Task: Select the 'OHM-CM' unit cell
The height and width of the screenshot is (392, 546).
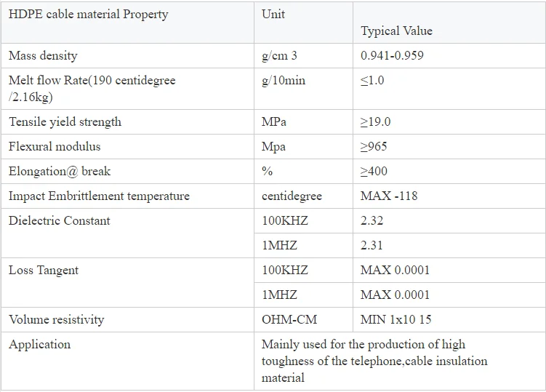Action: pos(289,319)
